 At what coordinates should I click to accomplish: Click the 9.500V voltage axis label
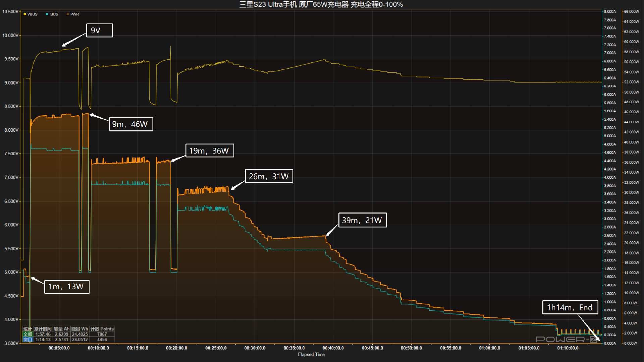pyautogui.click(x=11, y=59)
